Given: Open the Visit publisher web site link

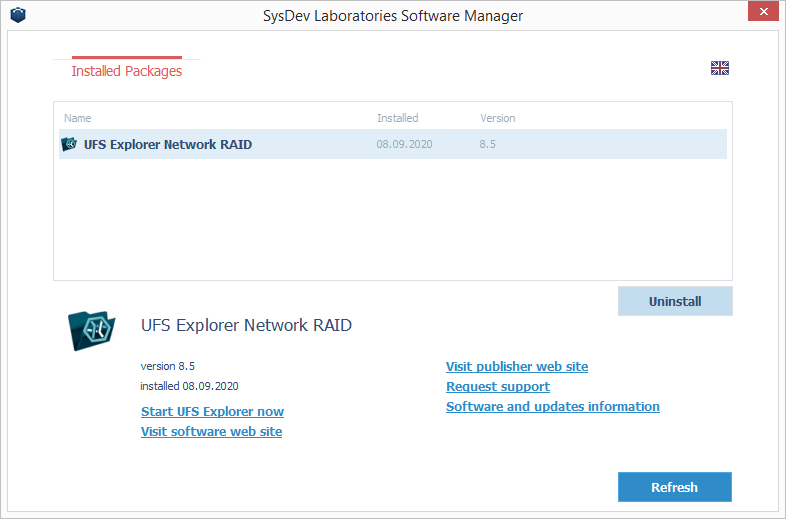Looking at the screenshot, I should click(x=517, y=367).
